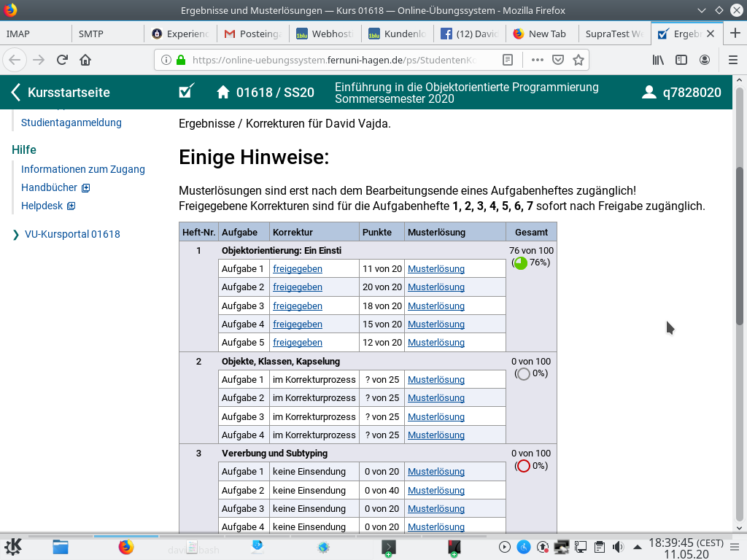Expand the VU-Kursportal 01618 sidebar item
This screenshot has width=747, height=560.
click(x=17, y=235)
